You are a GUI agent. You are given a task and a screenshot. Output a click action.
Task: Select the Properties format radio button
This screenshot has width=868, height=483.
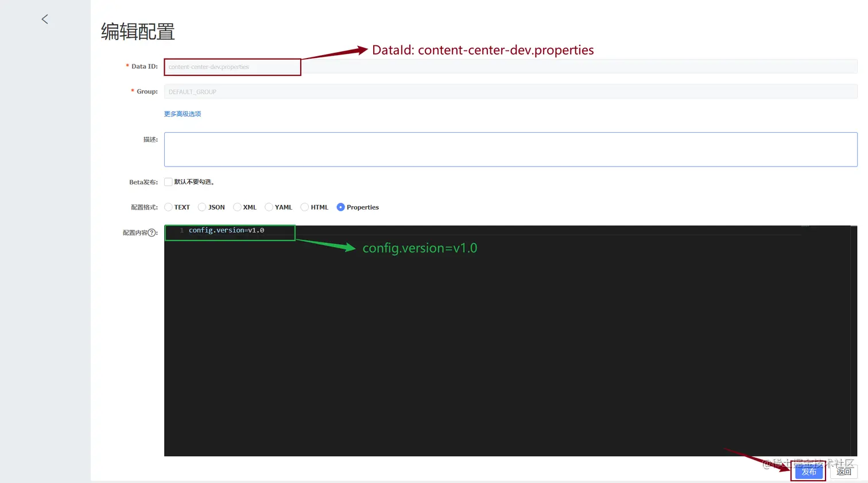[340, 207]
